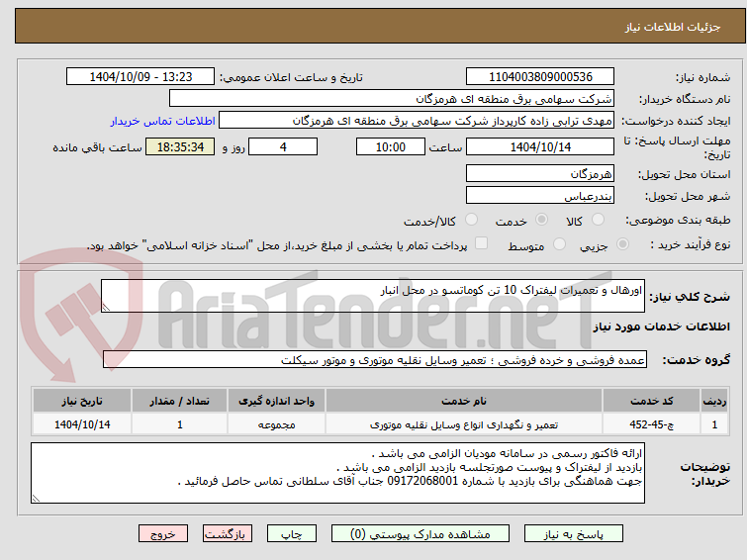The width and height of the screenshot is (747, 560).
Task: Open مشاهده مدارک پیوستی (0) button
Action: coord(420,534)
